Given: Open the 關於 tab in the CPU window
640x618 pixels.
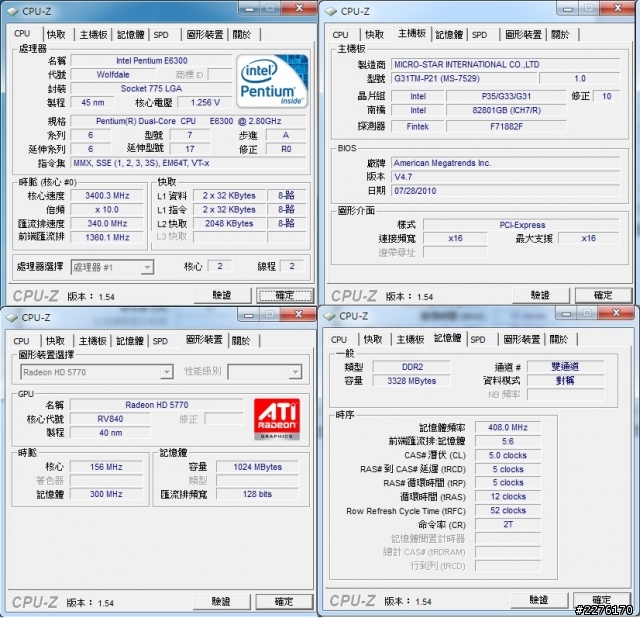Looking at the screenshot, I should tap(242, 35).
